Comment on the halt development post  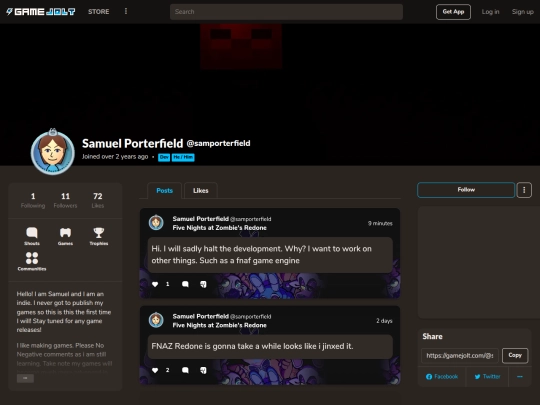click(185, 284)
